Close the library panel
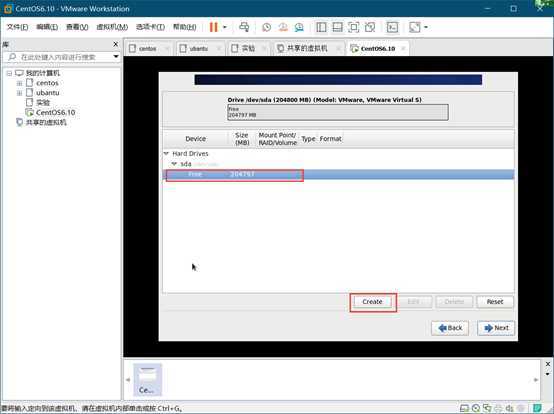 click(x=116, y=44)
